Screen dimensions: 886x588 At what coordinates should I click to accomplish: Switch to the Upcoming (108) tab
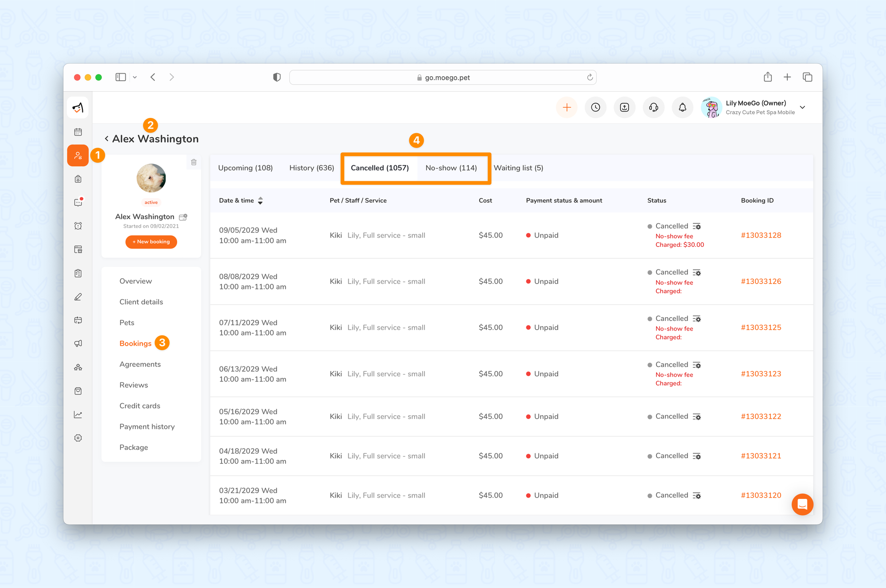pos(245,168)
